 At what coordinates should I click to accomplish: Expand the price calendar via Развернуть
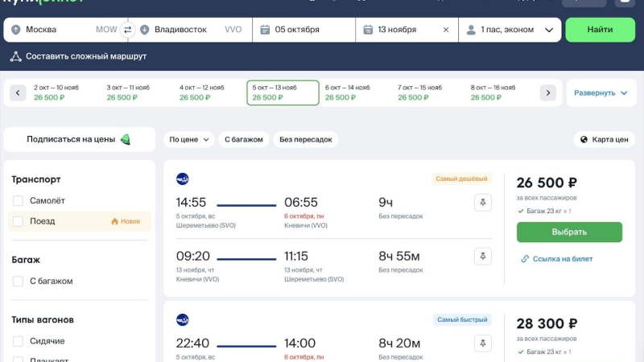pos(600,93)
